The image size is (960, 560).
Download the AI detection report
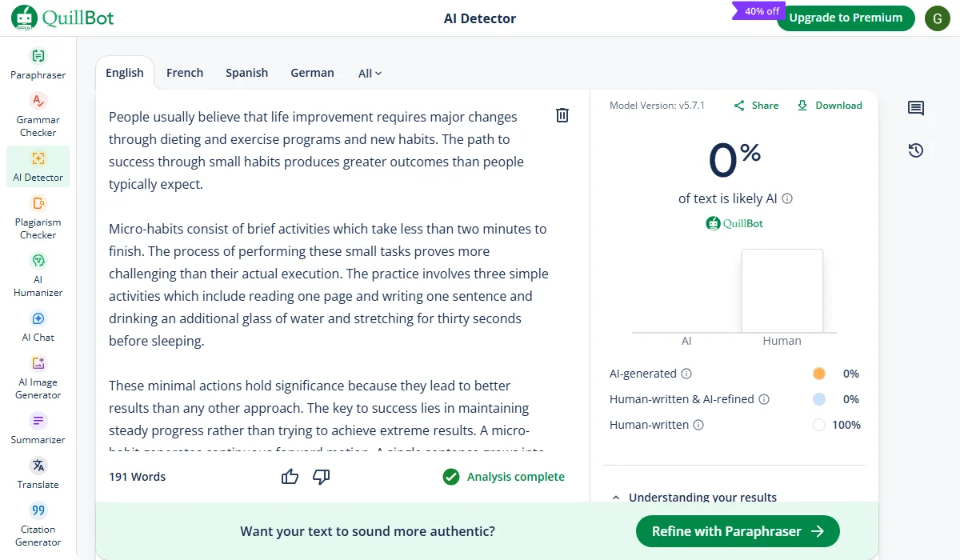pos(830,106)
